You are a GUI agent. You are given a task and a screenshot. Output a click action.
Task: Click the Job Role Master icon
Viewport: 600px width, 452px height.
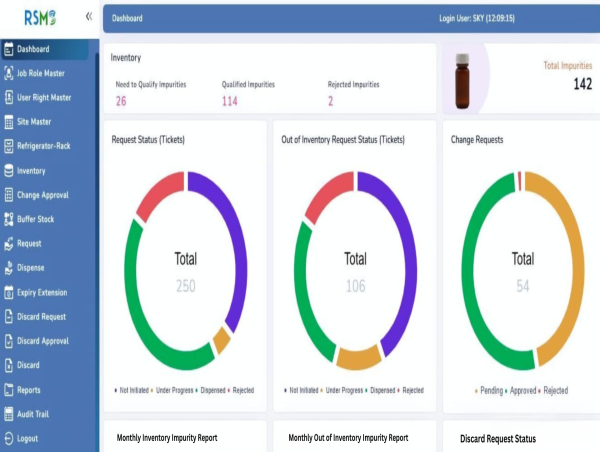click(x=8, y=73)
